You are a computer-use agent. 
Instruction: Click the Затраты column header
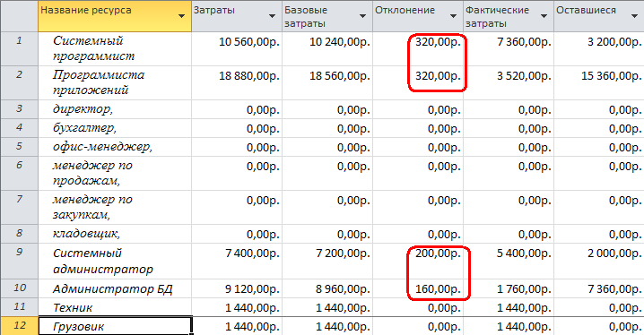[x=237, y=16]
